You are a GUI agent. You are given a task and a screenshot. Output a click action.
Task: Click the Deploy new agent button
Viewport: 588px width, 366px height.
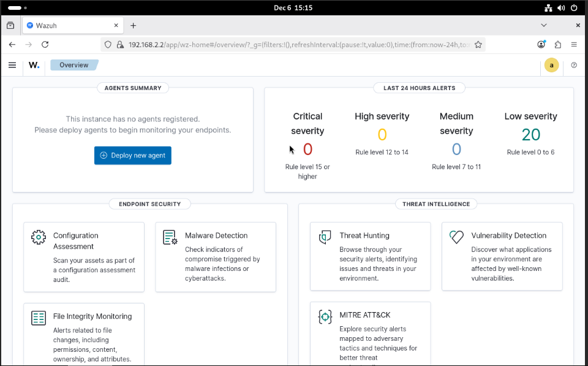click(x=133, y=155)
